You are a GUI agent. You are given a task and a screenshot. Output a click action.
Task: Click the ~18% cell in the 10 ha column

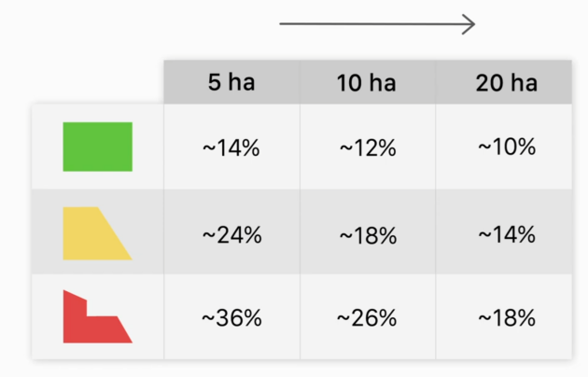click(x=367, y=233)
